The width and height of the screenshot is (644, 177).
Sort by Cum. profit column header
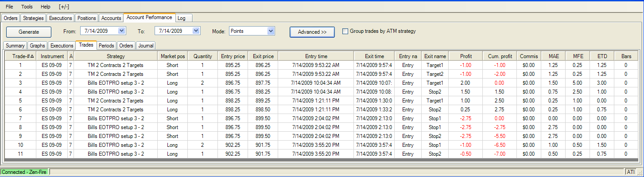coord(500,56)
